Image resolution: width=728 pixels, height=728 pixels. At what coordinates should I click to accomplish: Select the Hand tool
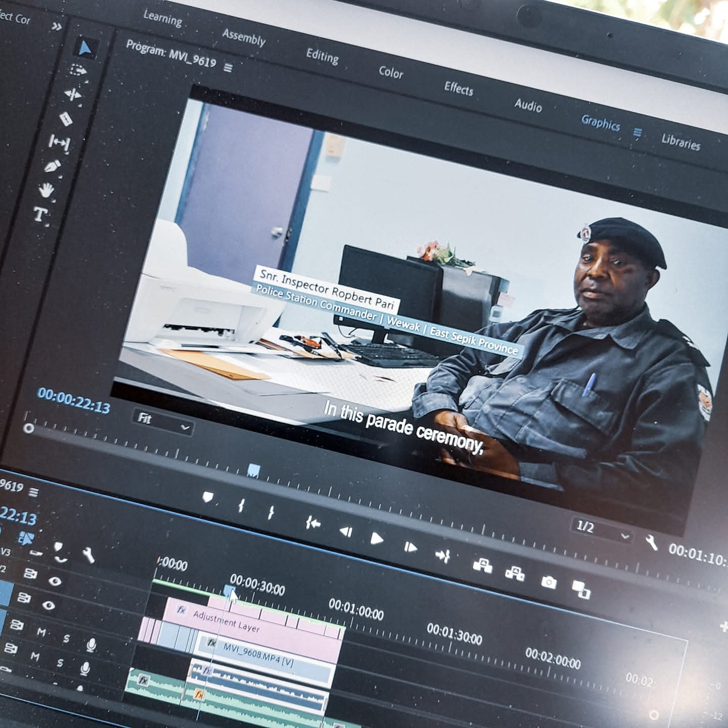(46, 190)
